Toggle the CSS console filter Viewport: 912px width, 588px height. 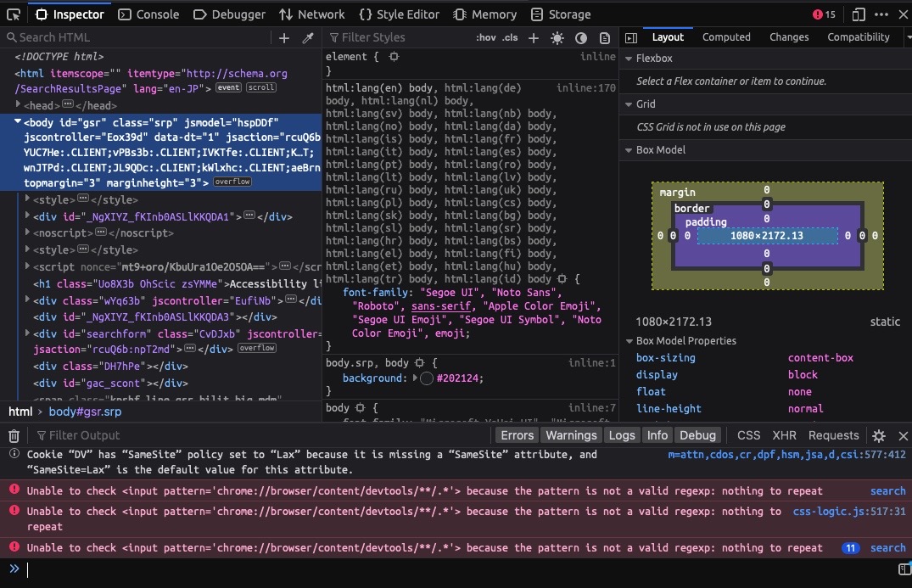[748, 435]
